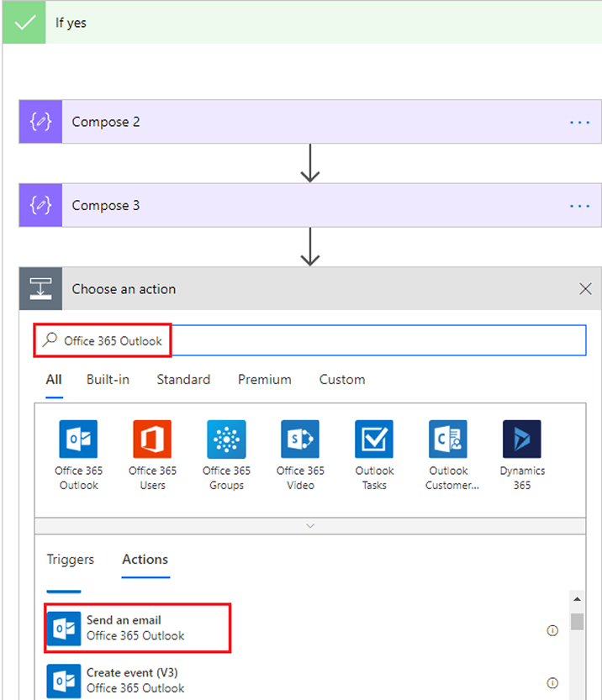
Task: Switch to the Standard tab
Action: point(183,380)
